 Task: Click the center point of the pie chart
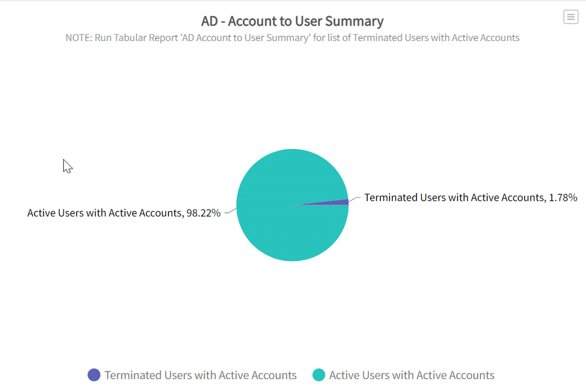pyautogui.click(x=292, y=205)
